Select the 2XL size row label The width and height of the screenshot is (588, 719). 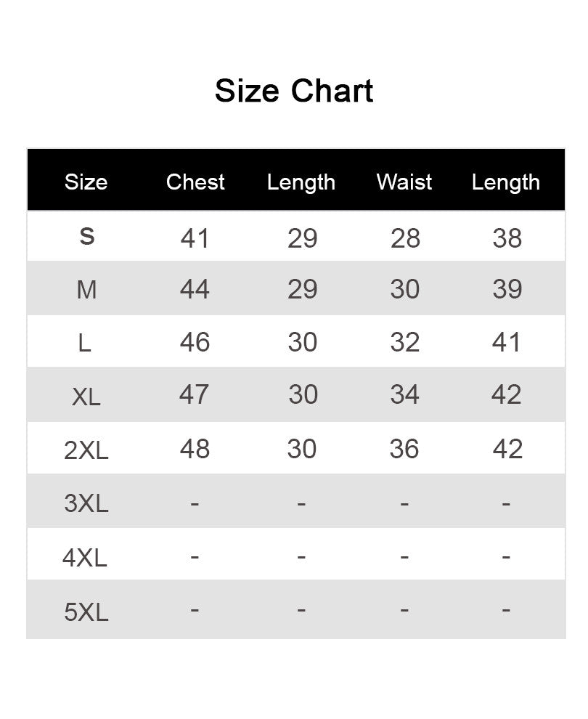click(x=86, y=450)
